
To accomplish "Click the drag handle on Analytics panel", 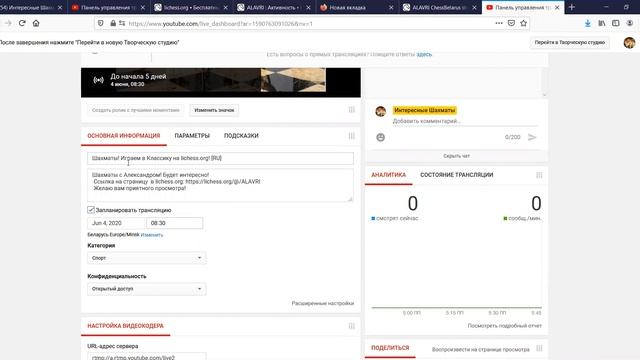I will click(539, 175).
